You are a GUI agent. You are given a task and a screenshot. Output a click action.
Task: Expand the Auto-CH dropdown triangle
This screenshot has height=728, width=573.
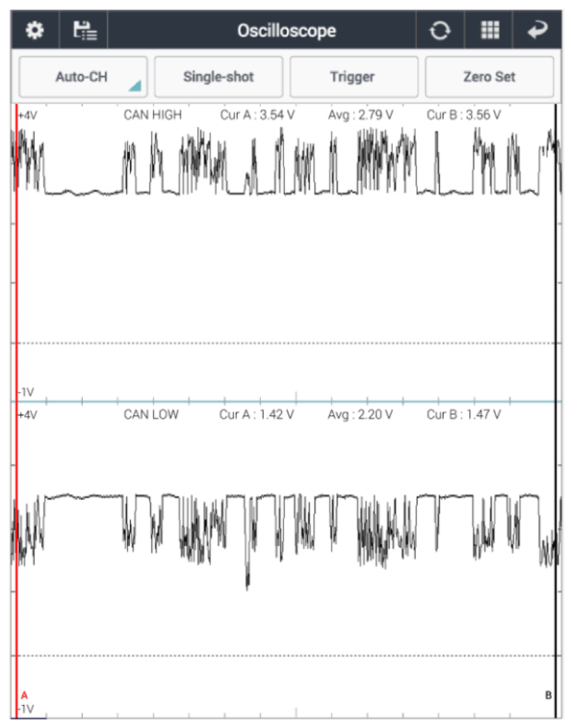[x=135, y=86]
